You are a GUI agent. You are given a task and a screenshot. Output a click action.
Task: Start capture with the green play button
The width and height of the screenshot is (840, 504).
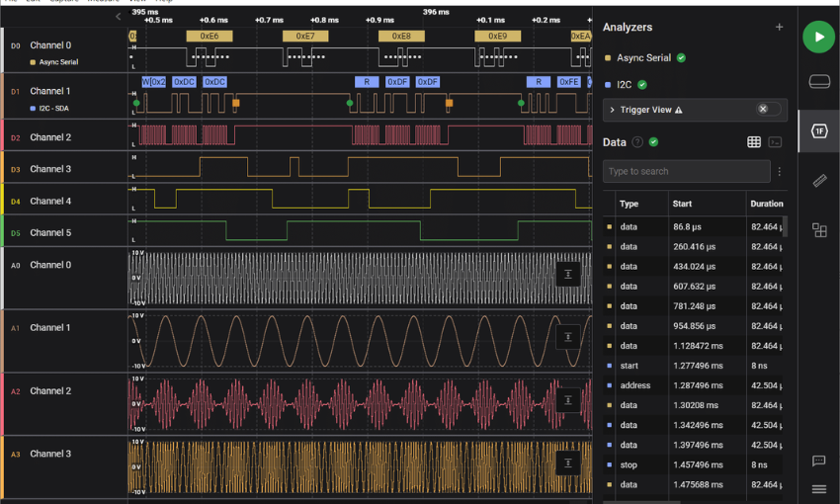pos(817,38)
